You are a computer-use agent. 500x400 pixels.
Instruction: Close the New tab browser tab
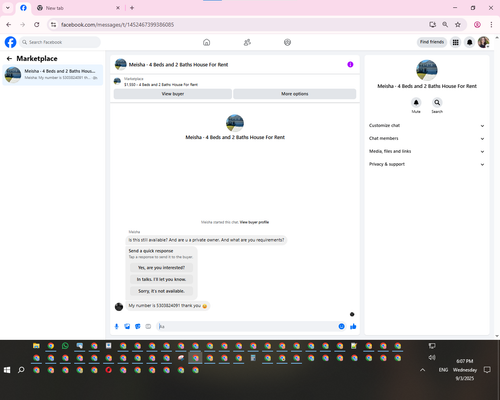pos(118,8)
